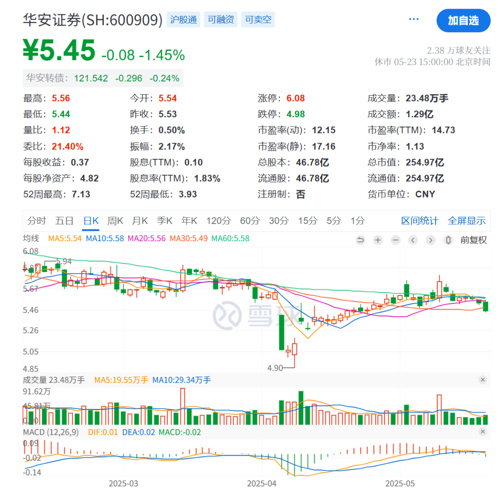Click the 委比 21.40% value
This screenshot has height=493, width=500.
pos(67,146)
